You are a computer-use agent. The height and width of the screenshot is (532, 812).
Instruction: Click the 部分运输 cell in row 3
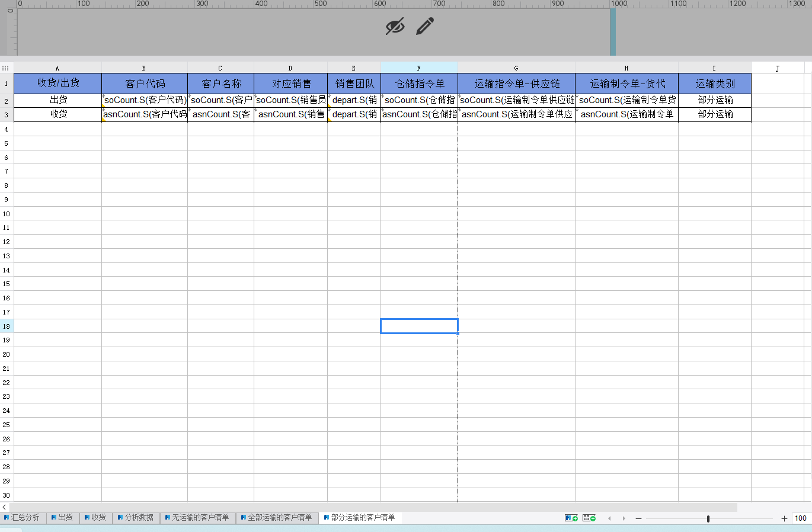(x=715, y=114)
